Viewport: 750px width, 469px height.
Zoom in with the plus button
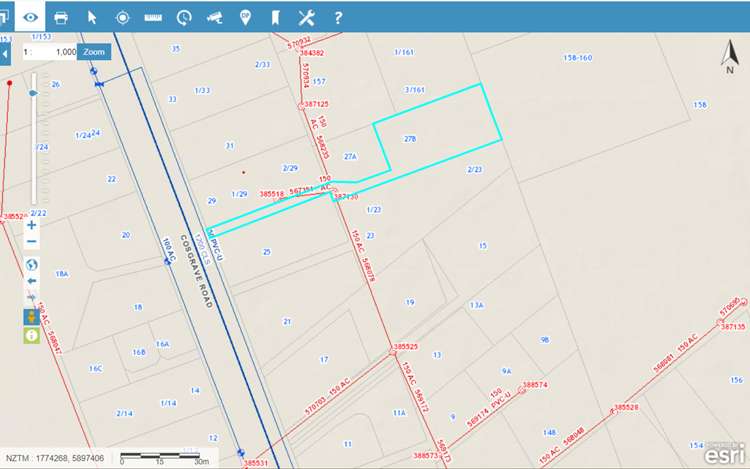click(x=32, y=225)
